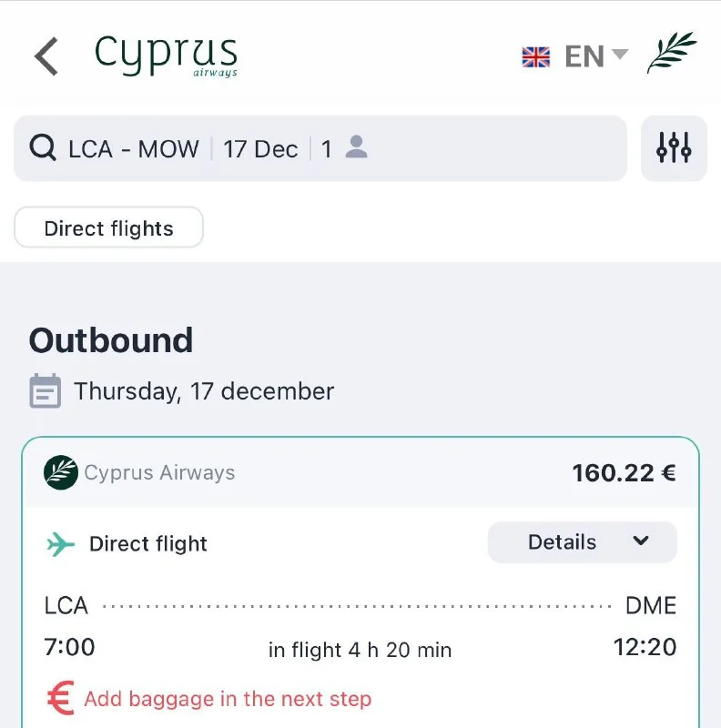Click the red euro baggage icon
Image resolution: width=721 pixels, height=728 pixels.
(x=60, y=699)
